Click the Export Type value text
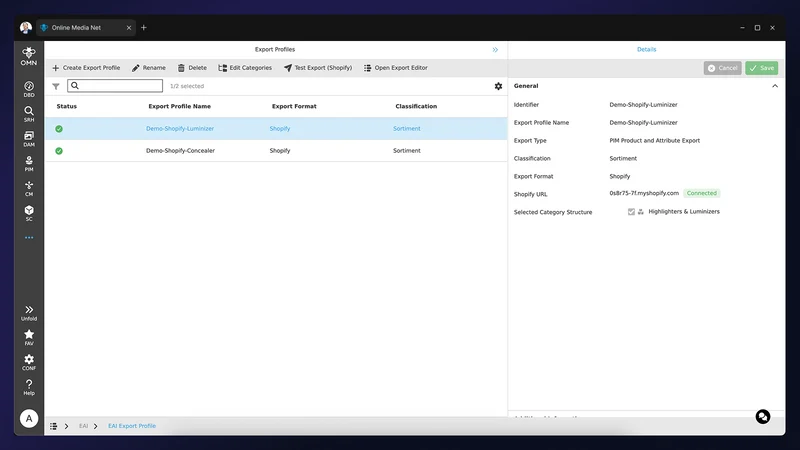Viewport: 800px width, 450px height. tap(655, 140)
